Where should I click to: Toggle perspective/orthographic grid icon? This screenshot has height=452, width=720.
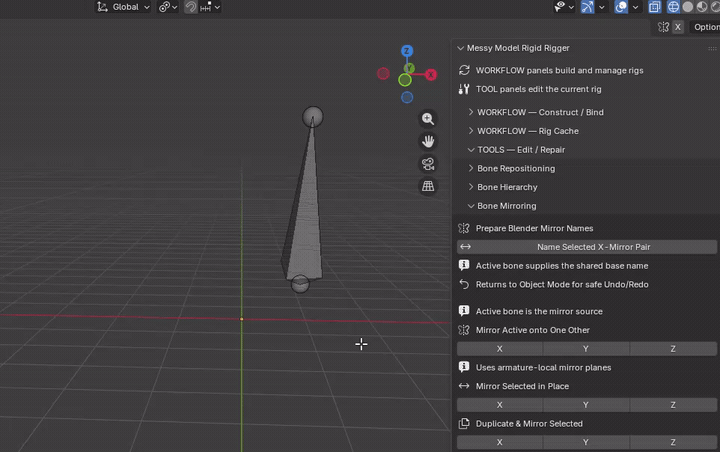tap(428, 186)
